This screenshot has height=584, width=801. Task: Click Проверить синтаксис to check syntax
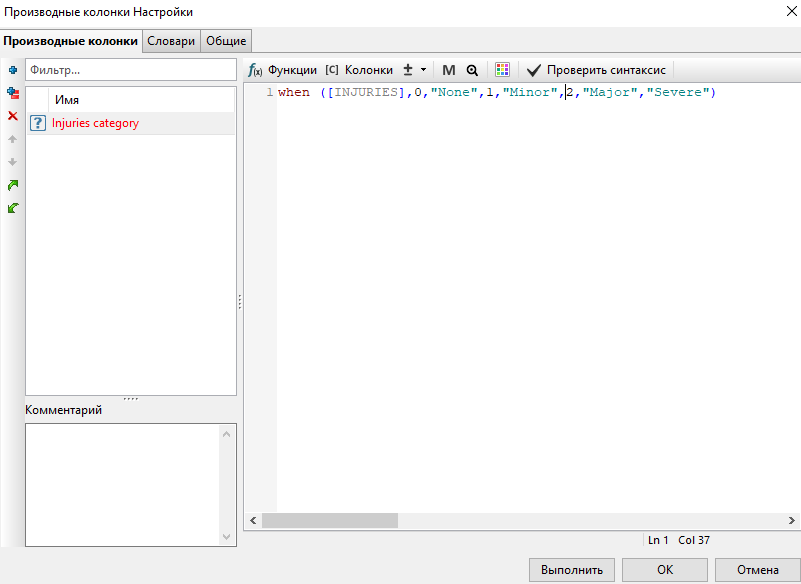click(x=596, y=70)
